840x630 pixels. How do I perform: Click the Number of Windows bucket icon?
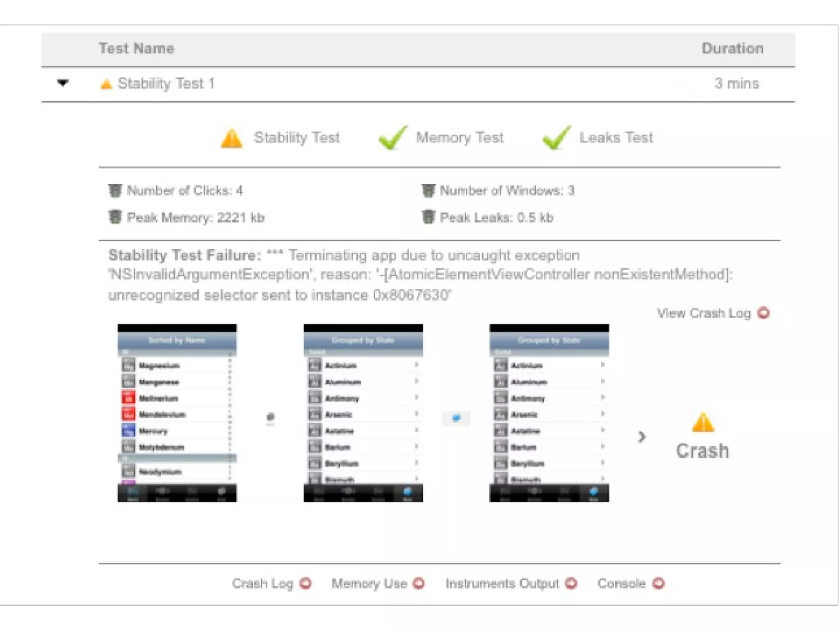point(428,191)
